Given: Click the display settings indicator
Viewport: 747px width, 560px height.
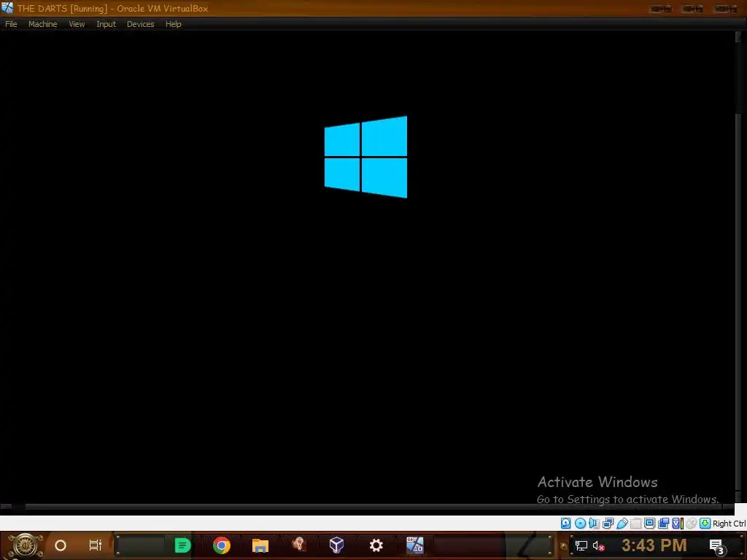Looking at the screenshot, I should pos(649,524).
